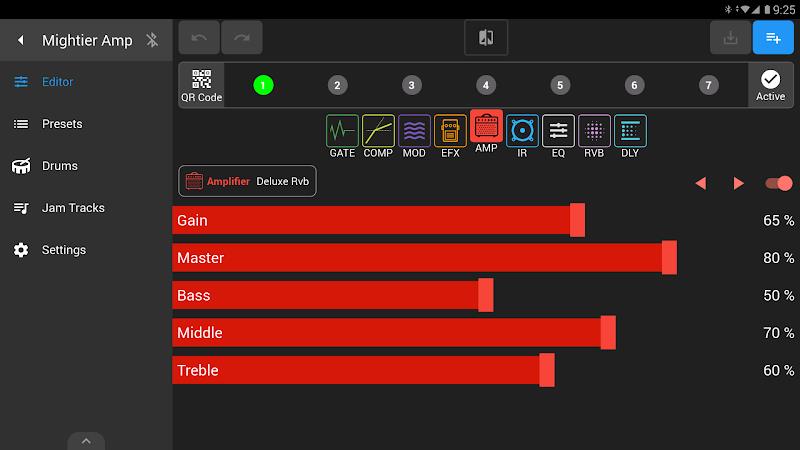Select preset channel 3
The height and width of the screenshot is (450, 800).
pyautogui.click(x=411, y=85)
